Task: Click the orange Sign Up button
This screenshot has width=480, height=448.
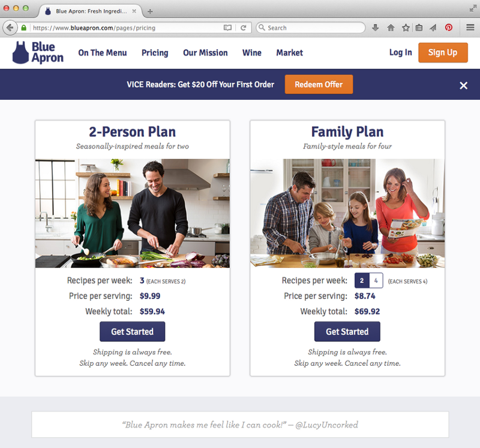Action: [x=443, y=53]
